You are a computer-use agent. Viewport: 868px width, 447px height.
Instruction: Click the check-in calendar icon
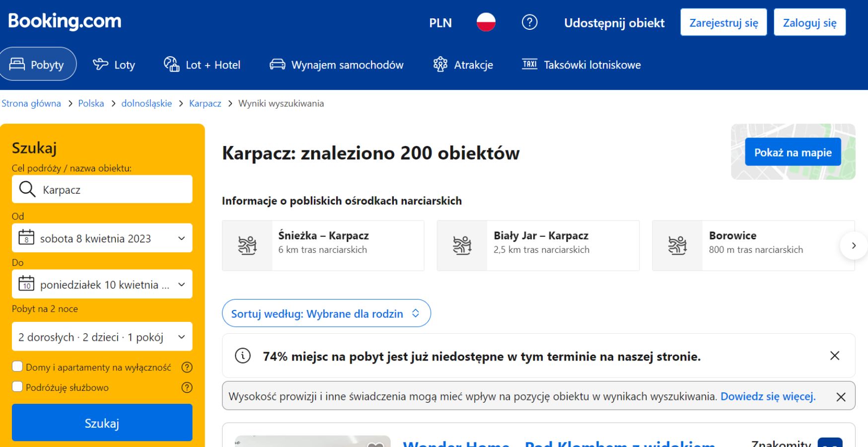(26, 238)
